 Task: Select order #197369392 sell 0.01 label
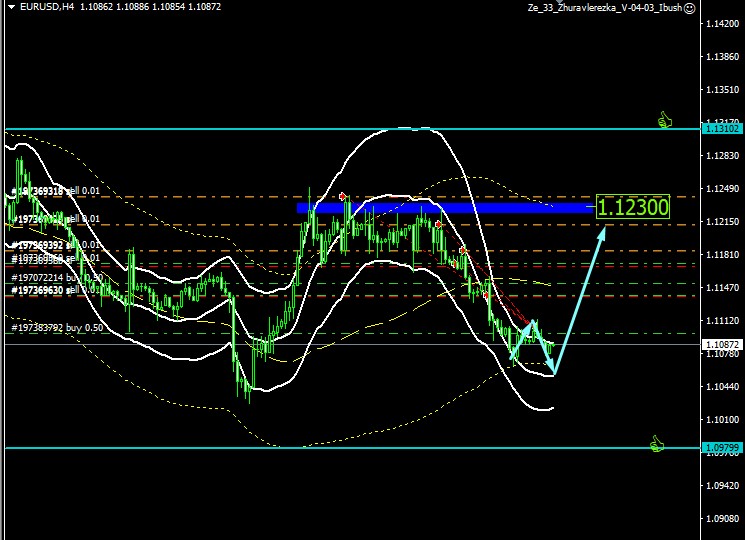[x=56, y=244]
